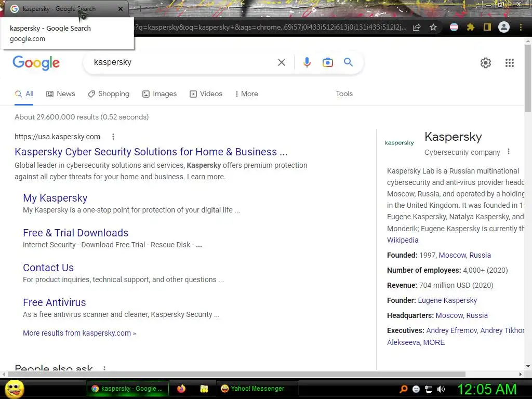This screenshot has height=399, width=532.
Task: Click the tray search magnifier icon
Action: pyautogui.click(x=403, y=389)
